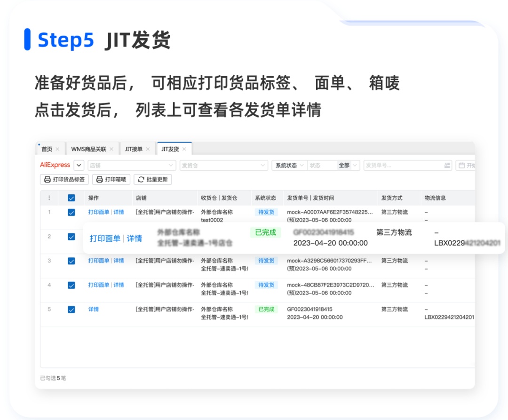Switch to the 首页 tab
The width and height of the screenshot is (508, 420).
(x=47, y=149)
